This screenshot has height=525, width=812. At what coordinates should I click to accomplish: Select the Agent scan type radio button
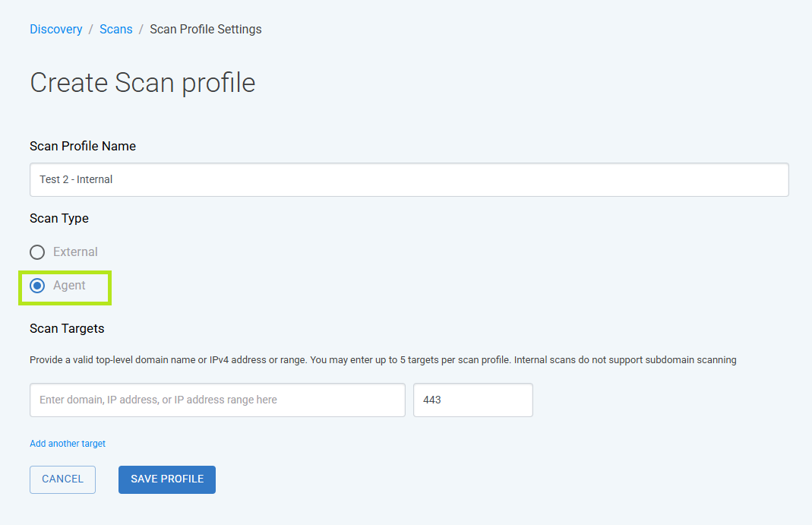(37, 286)
